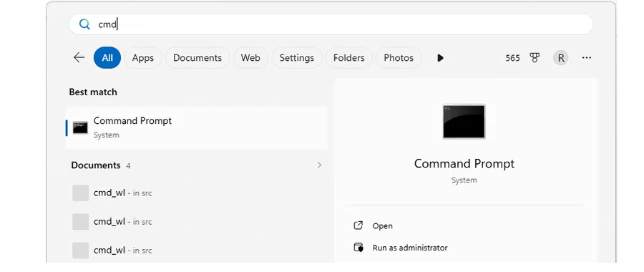
Task: Click first cmd_wl file icon
Action: click(x=80, y=193)
